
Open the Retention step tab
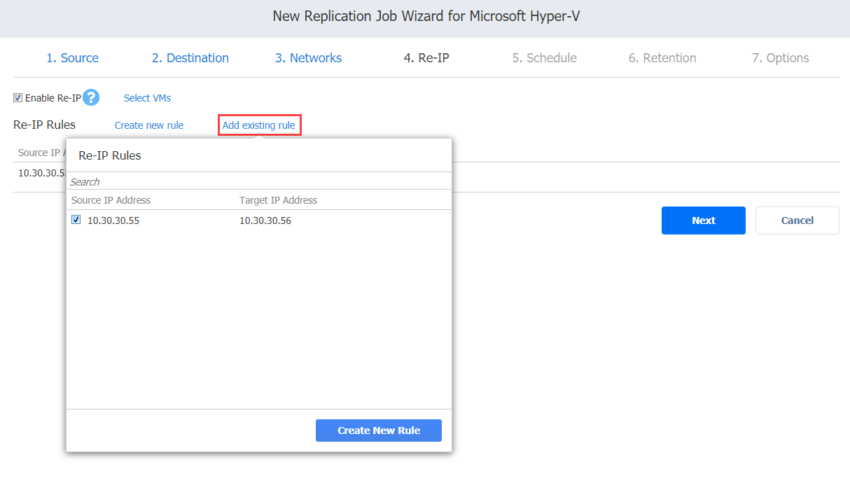[x=662, y=58]
